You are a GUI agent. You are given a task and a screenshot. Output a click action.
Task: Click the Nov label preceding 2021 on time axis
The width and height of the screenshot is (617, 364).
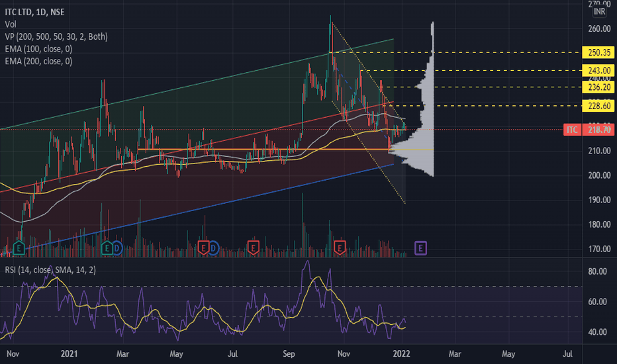pos(13,354)
